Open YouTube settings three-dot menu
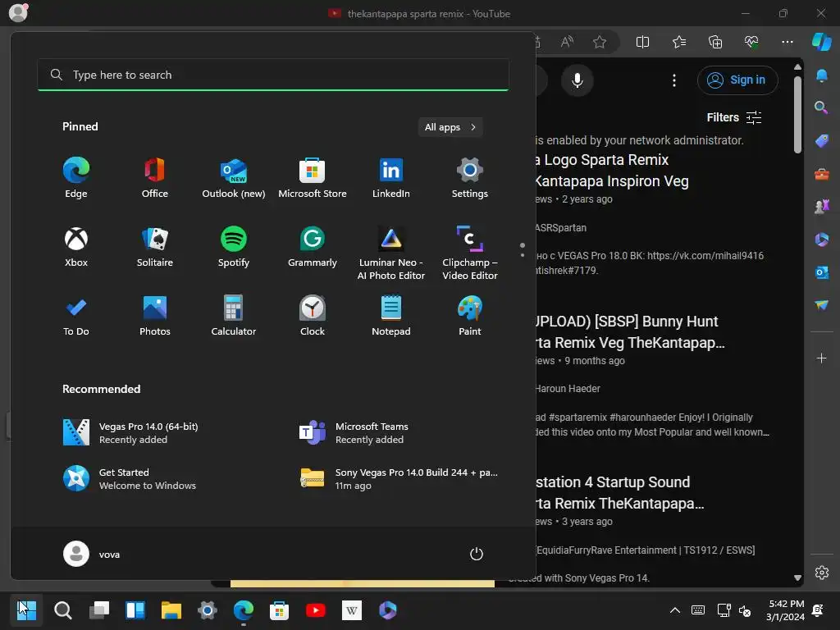 [x=674, y=80]
